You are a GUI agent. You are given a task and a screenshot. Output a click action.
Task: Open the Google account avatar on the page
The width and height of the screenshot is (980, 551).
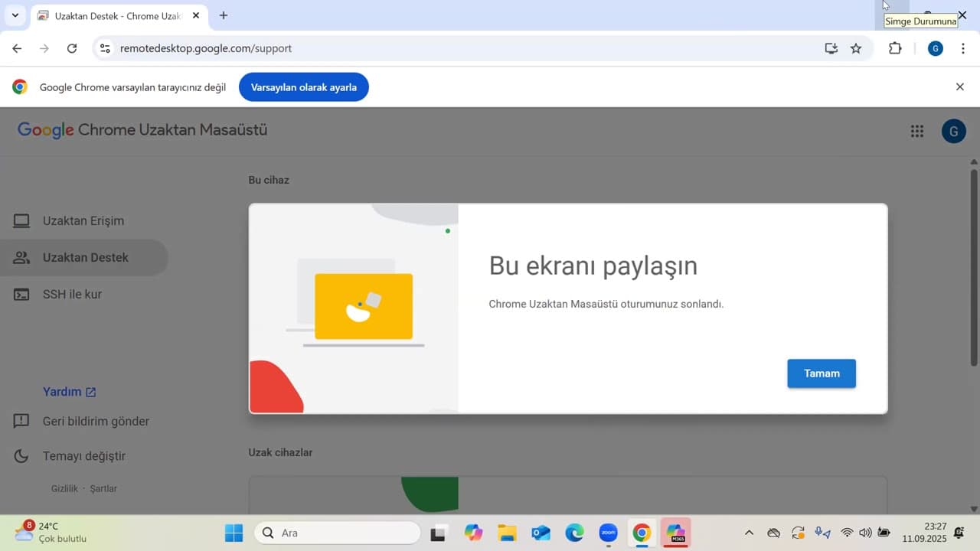[x=953, y=131]
